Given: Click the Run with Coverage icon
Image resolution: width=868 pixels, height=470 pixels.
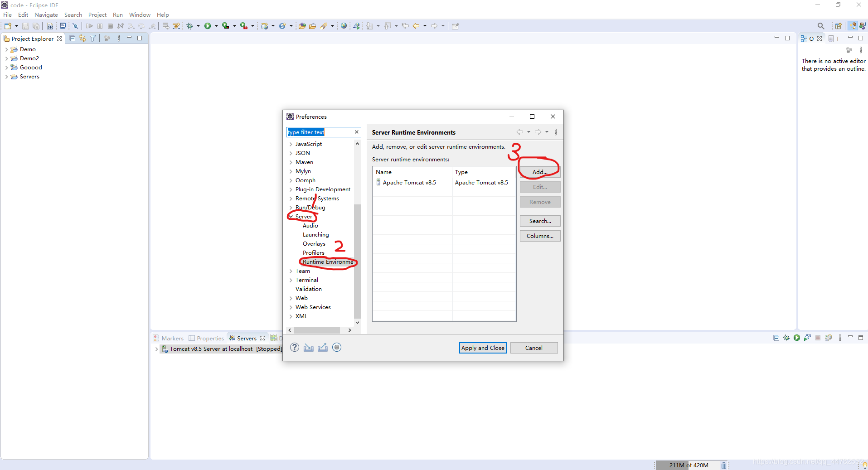Looking at the screenshot, I should coord(225,26).
